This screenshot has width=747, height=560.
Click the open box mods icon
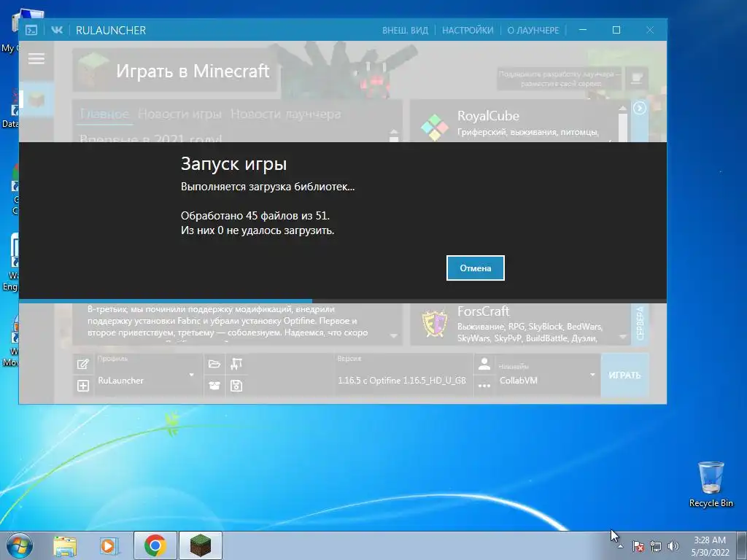[214, 386]
